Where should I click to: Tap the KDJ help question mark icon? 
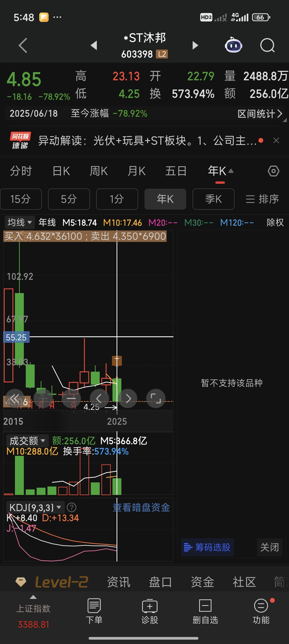coord(72,507)
